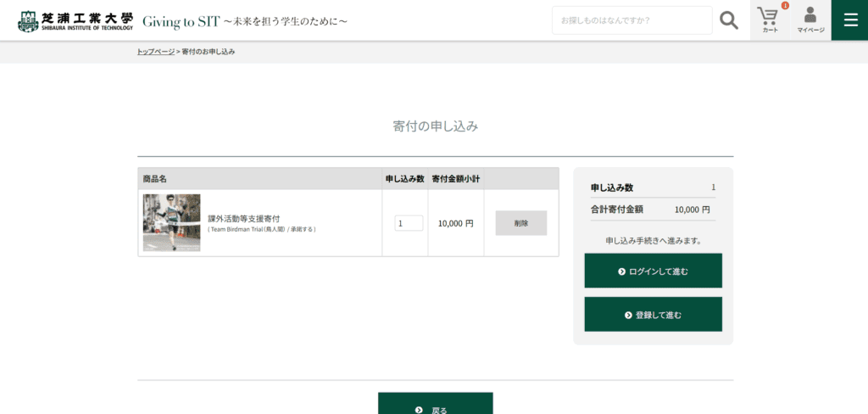
Task: Click the orange cart count badge
Action: [784, 6]
